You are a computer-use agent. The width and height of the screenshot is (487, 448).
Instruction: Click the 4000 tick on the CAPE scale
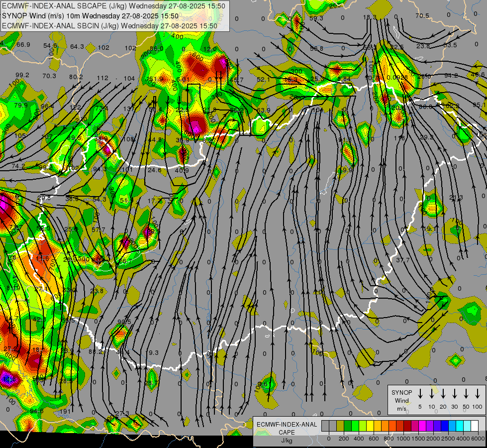tap(464, 439)
